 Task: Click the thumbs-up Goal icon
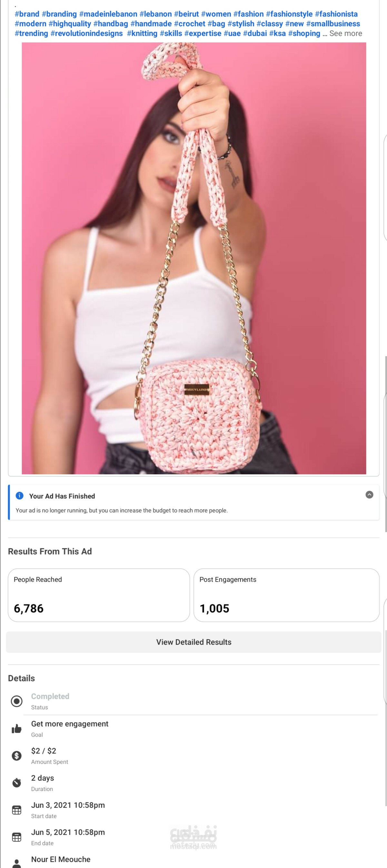[x=16, y=729]
